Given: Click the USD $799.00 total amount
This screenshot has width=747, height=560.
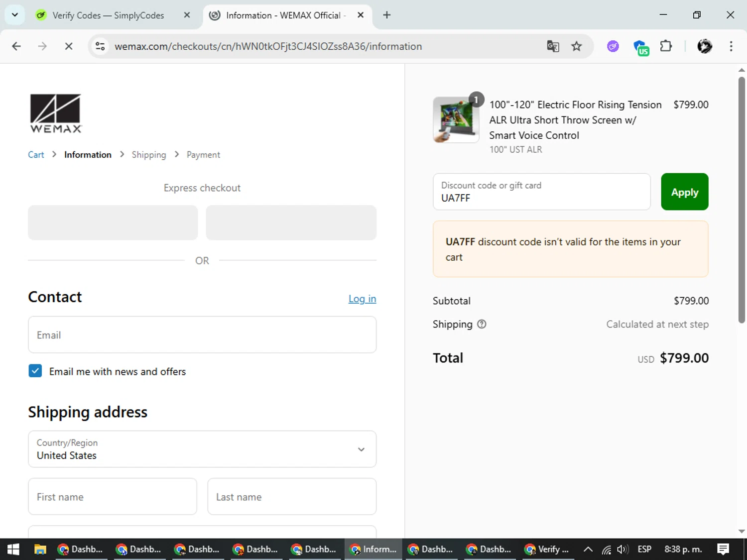Looking at the screenshot, I should [x=673, y=358].
